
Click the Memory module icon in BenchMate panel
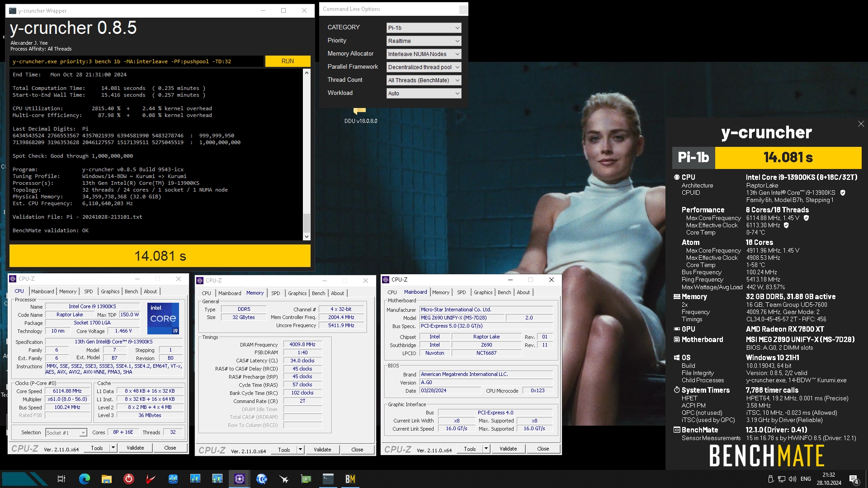click(x=677, y=296)
